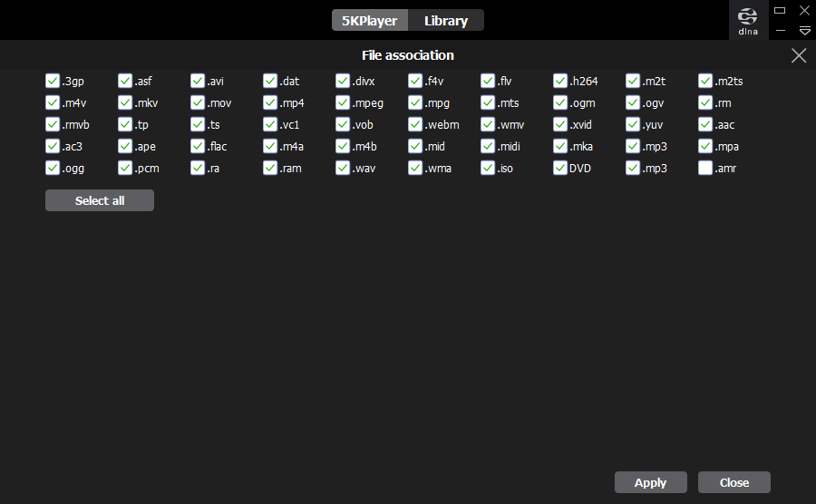Switch to the Library tab

(446, 20)
